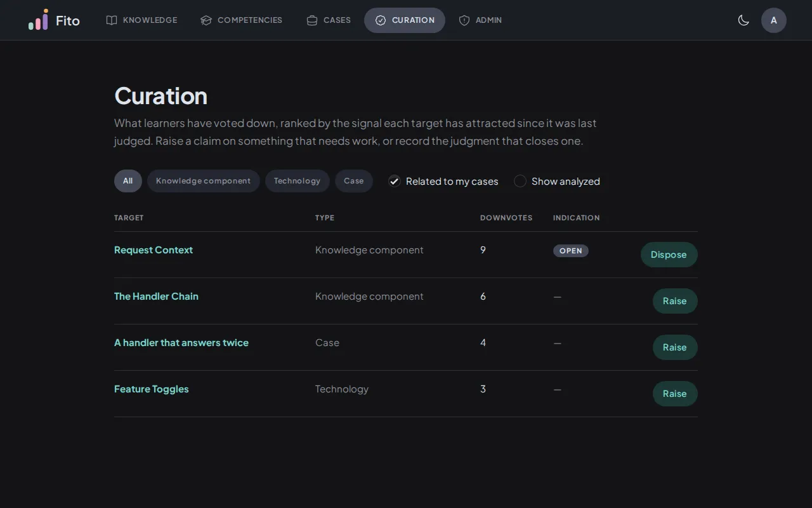This screenshot has width=812, height=508.
Task: Click the Case type cell in the table
Action: (x=327, y=343)
